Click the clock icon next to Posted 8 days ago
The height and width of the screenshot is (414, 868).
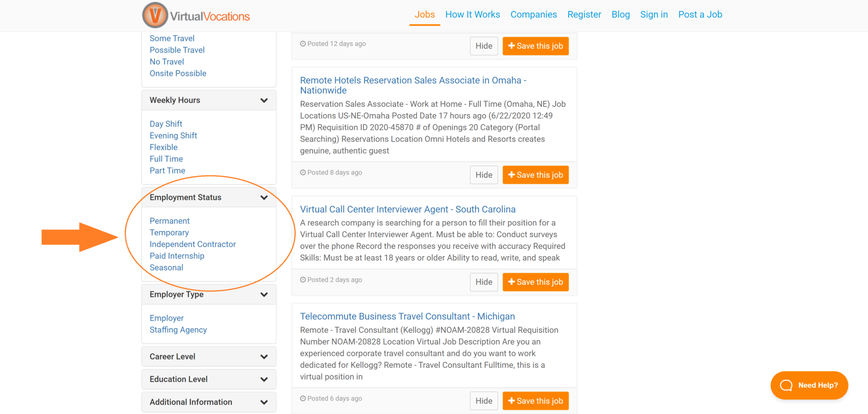coord(303,173)
